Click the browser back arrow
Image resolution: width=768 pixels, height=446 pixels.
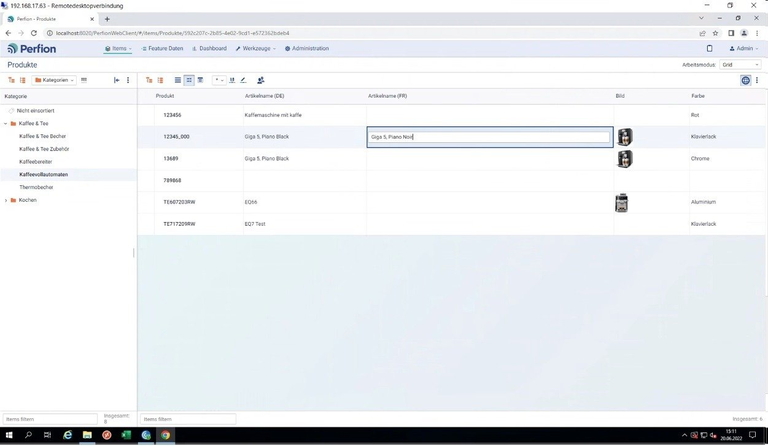coord(8,33)
